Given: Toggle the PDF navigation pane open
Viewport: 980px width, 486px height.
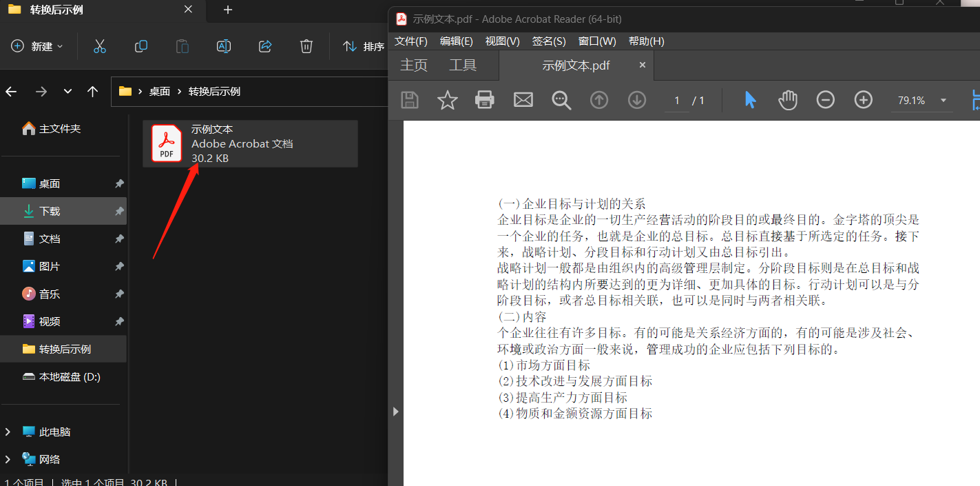Looking at the screenshot, I should click(396, 412).
